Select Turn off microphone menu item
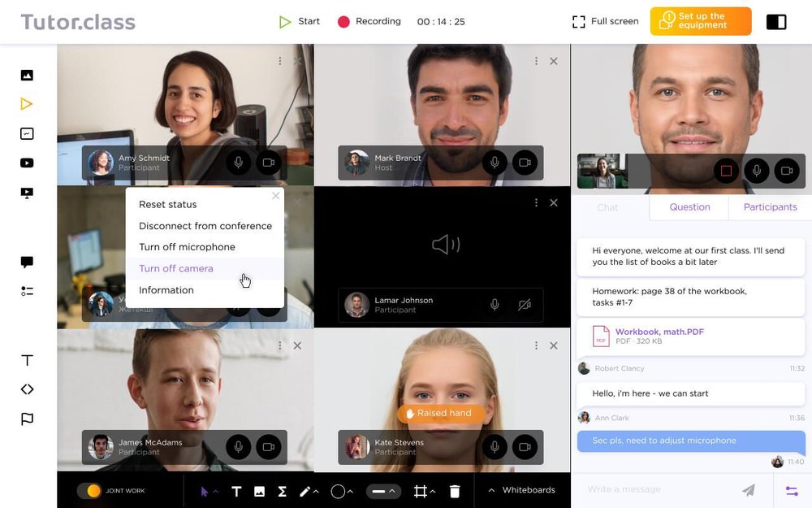 point(187,247)
